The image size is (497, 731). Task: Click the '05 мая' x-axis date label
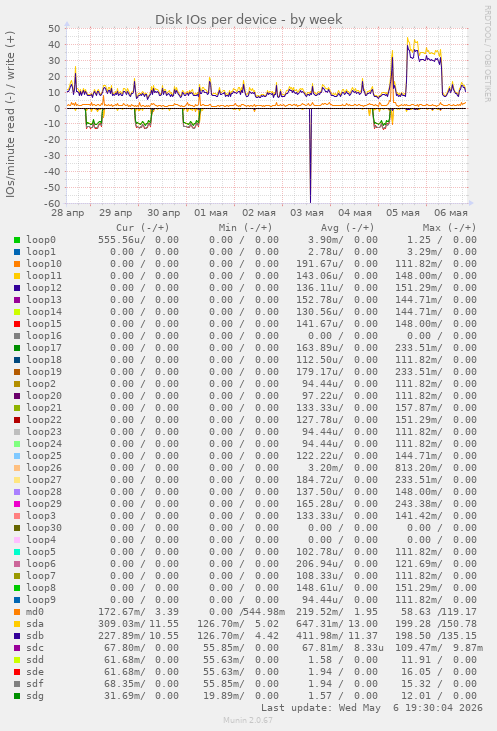click(403, 213)
